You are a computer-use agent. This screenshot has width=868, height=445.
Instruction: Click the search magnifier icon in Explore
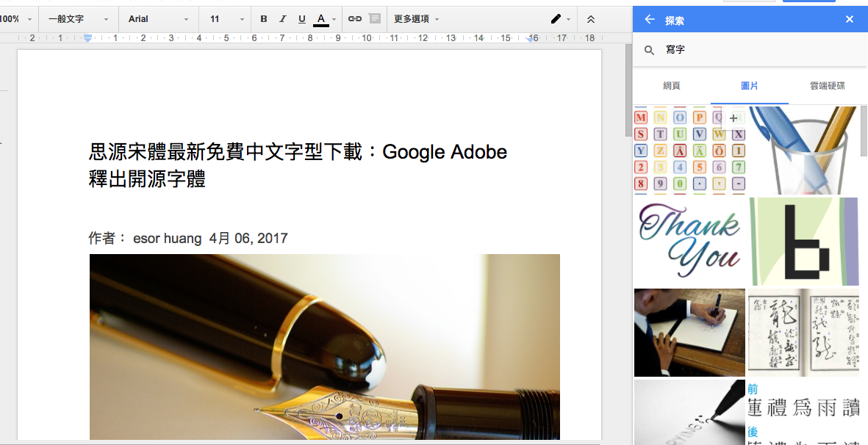click(649, 51)
